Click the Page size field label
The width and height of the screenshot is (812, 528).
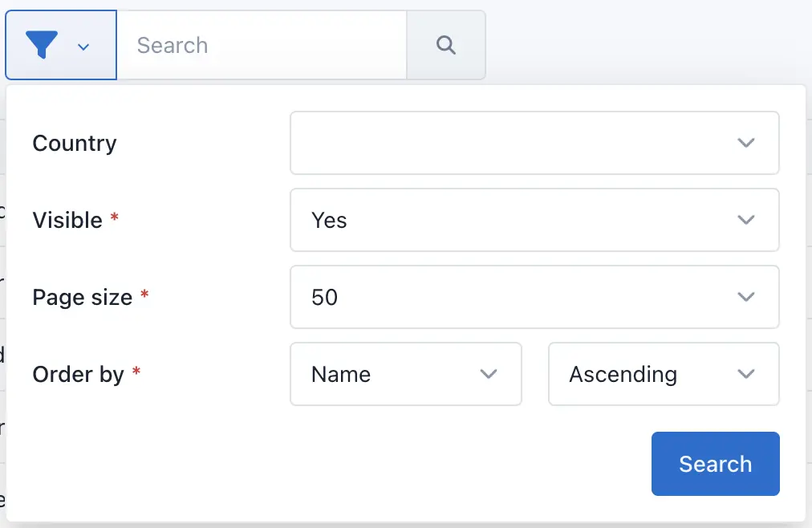pyautogui.click(x=83, y=298)
